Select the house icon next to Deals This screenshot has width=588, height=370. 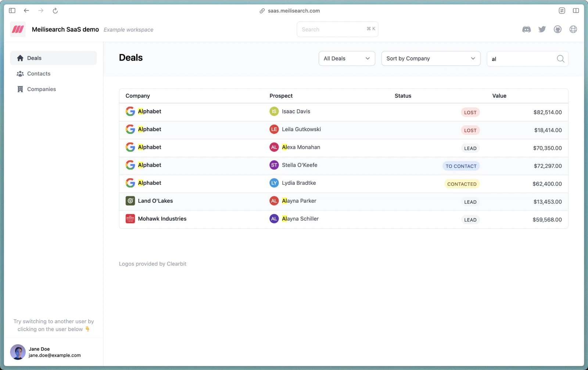(x=20, y=58)
